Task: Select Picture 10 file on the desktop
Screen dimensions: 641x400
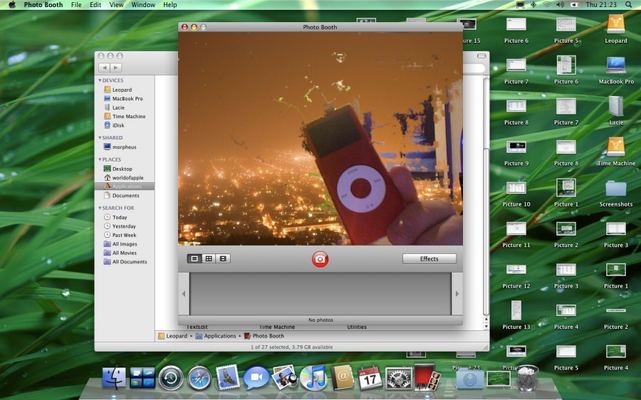Action: pyautogui.click(x=516, y=193)
